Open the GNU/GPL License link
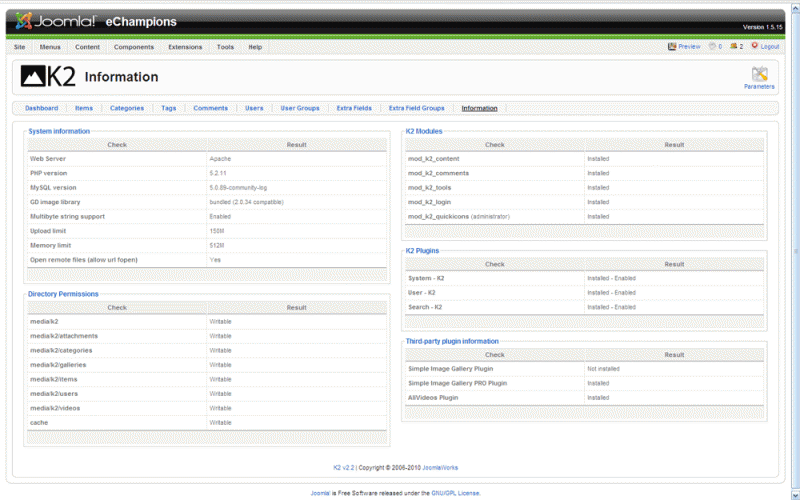This screenshot has width=800, height=500. (x=455, y=493)
